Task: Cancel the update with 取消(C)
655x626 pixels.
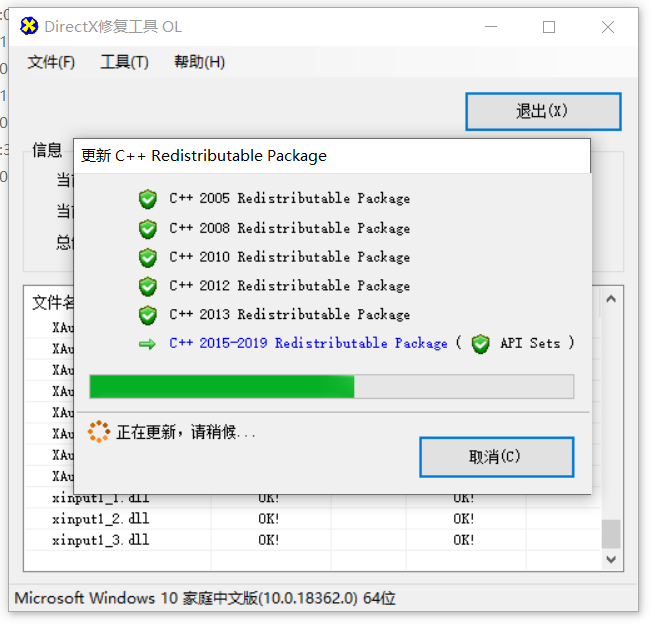Action: [497, 457]
